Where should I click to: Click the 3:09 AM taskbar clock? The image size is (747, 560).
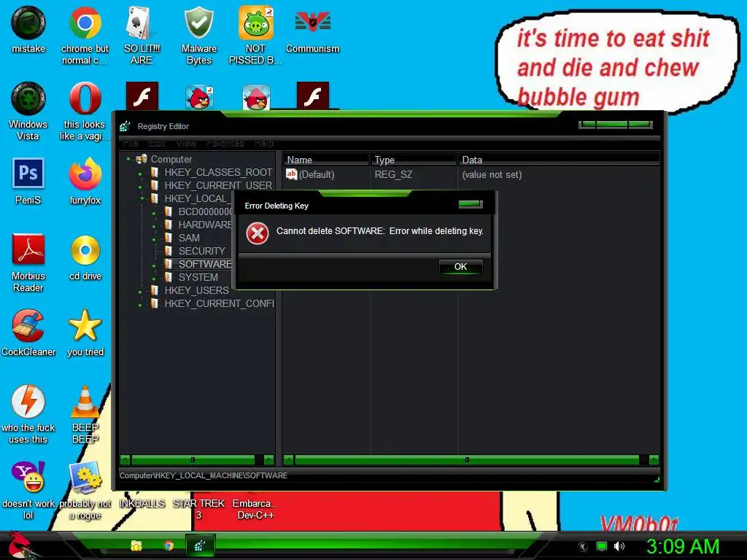point(682,546)
